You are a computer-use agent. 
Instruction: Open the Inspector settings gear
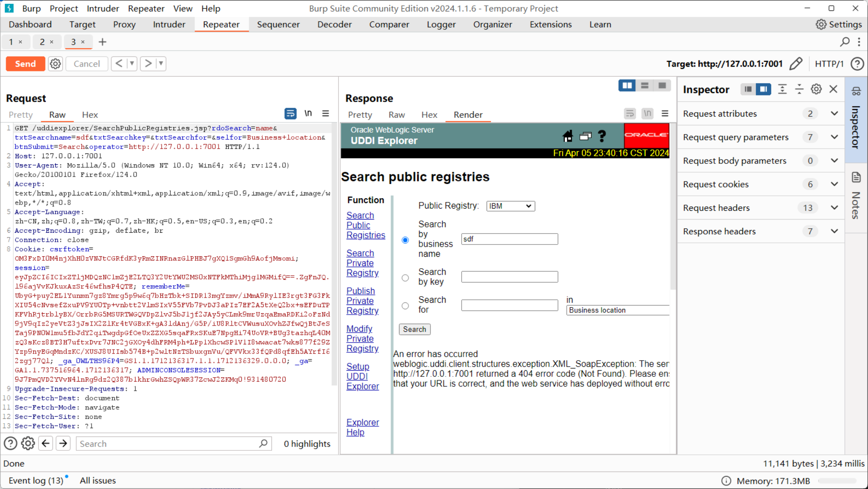coord(816,89)
